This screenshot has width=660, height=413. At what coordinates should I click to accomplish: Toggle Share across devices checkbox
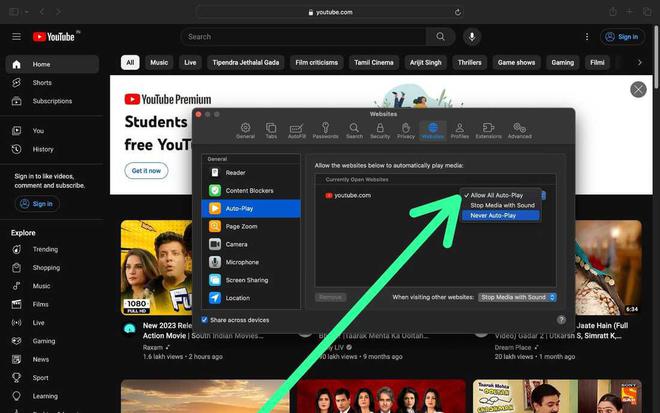(x=205, y=320)
